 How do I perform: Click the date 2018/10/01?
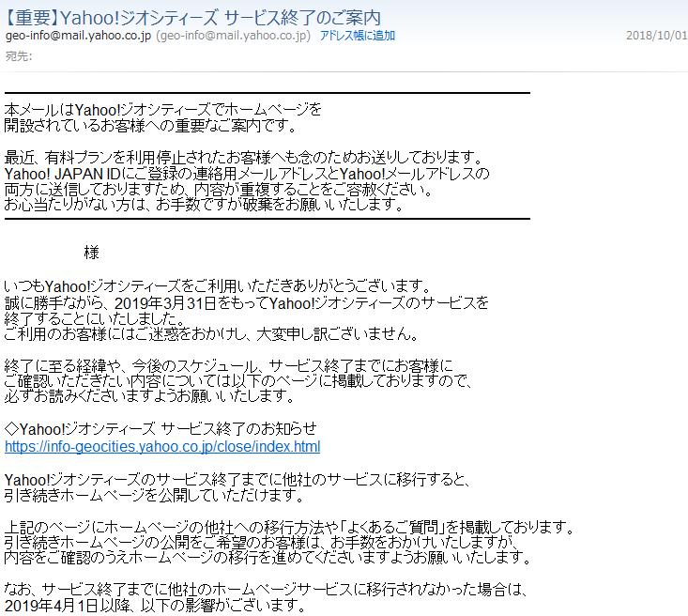(x=657, y=36)
